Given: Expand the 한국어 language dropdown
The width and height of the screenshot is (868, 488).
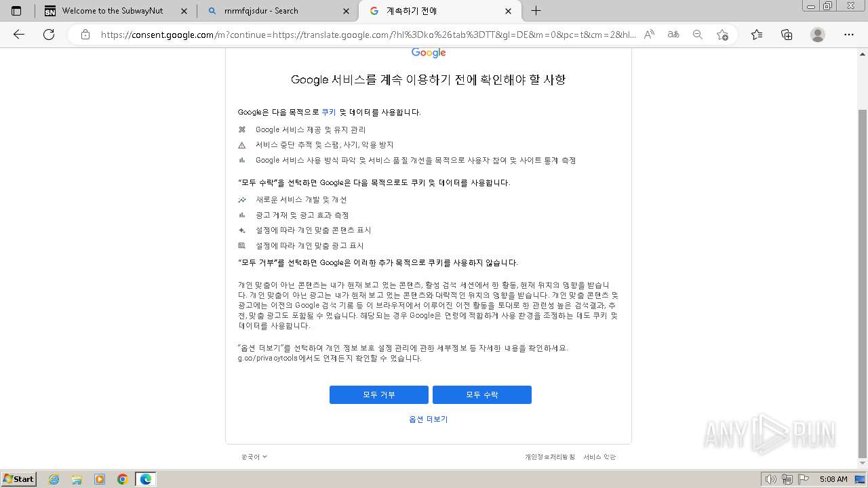Looking at the screenshot, I should [x=254, y=457].
